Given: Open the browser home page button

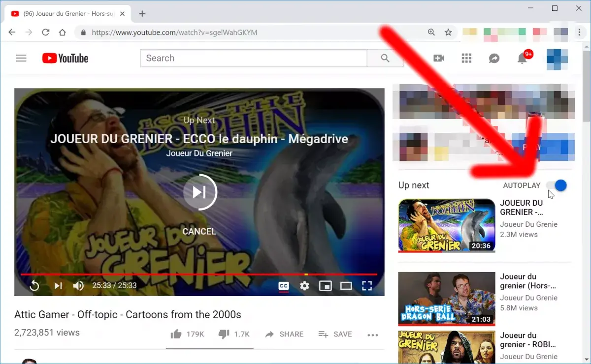Looking at the screenshot, I should (x=62, y=32).
